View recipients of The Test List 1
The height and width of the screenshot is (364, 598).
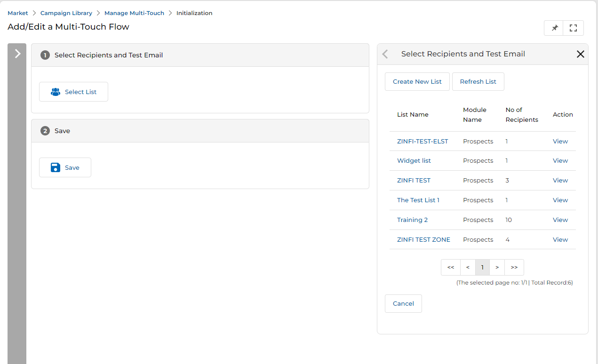pos(560,200)
